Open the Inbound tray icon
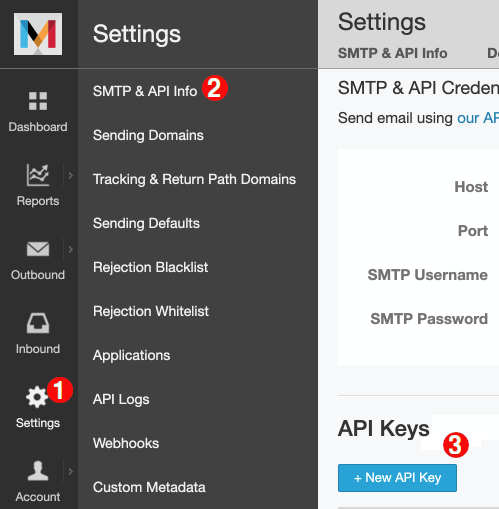Image resolution: width=499 pixels, height=509 pixels. (38, 323)
